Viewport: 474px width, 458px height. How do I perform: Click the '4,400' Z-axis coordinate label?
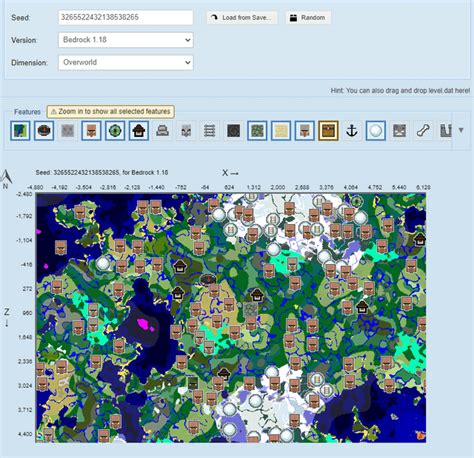point(25,434)
